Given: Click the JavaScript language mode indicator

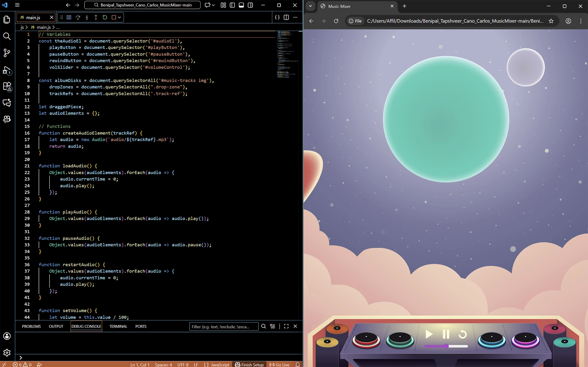Looking at the screenshot, I should [219, 365].
